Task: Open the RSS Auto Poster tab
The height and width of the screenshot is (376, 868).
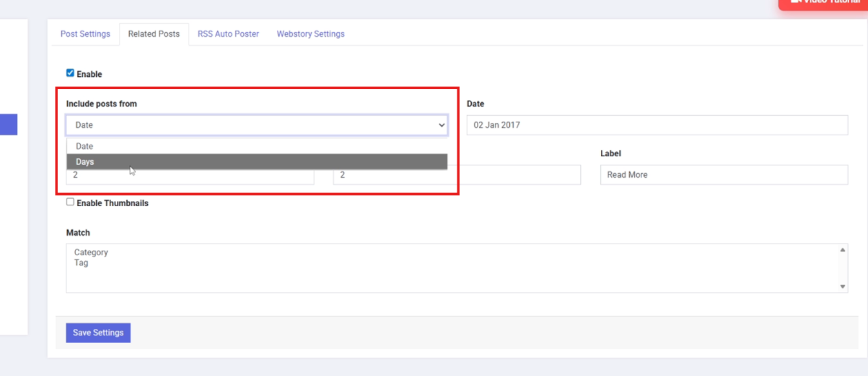Action: [228, 34]
